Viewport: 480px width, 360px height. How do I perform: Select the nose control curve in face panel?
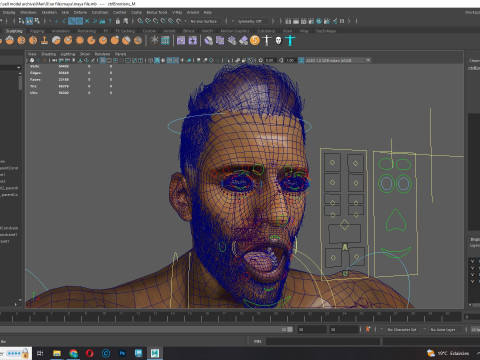[x=396, y=220]
